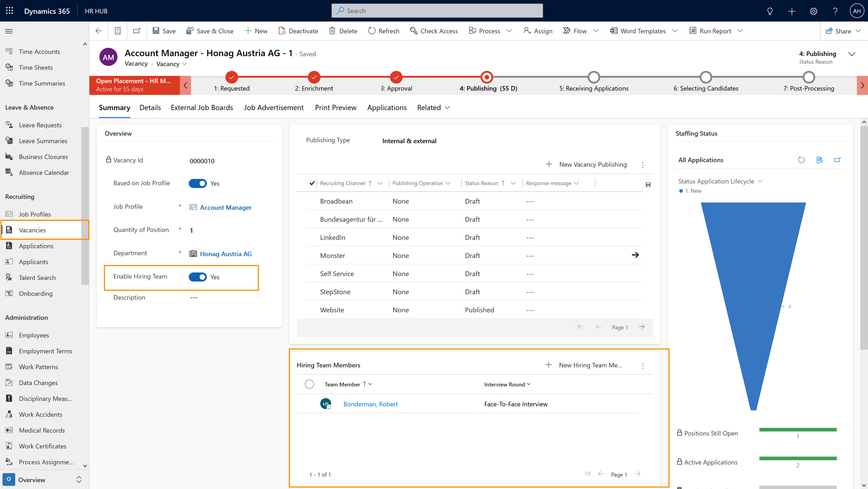Image resolution: width=868 pixels, height=489 pixels.
Task: Open record in new window icon
Action: 136,31
